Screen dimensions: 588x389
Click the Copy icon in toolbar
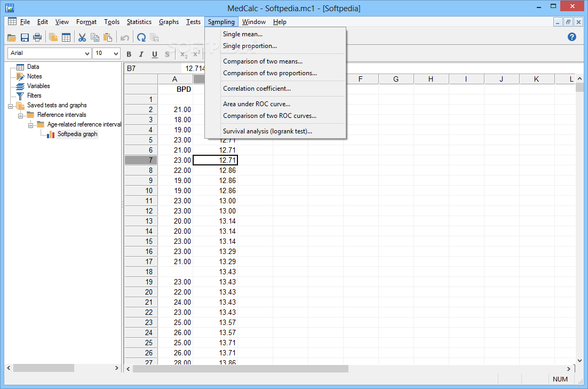95,37
